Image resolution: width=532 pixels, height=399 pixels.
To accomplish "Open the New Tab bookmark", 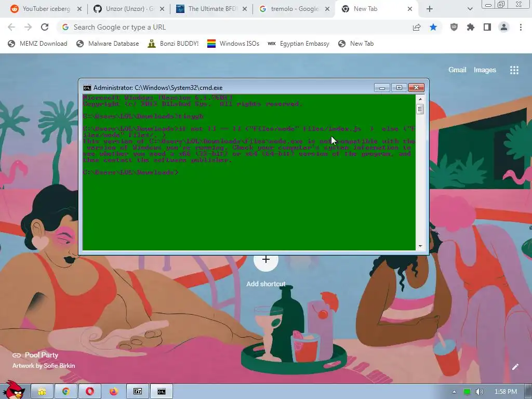I will pyautogui.click(x=356, y=44).
